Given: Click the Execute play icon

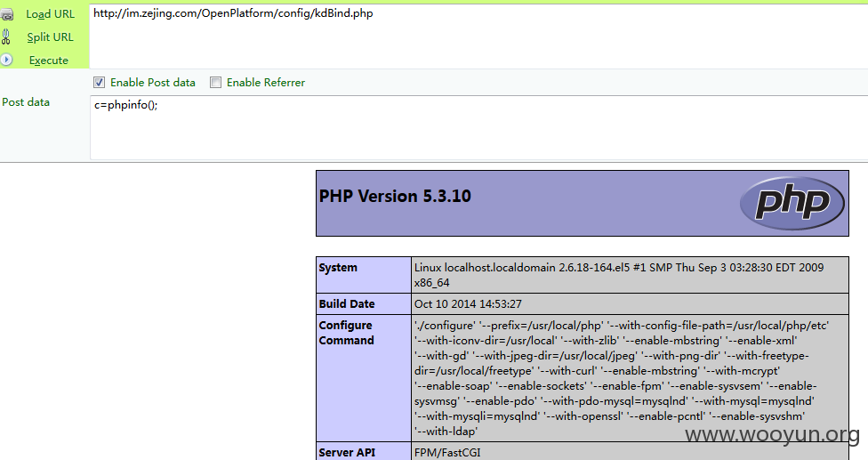Looking at the screenshot, I should tap(6, 60).
